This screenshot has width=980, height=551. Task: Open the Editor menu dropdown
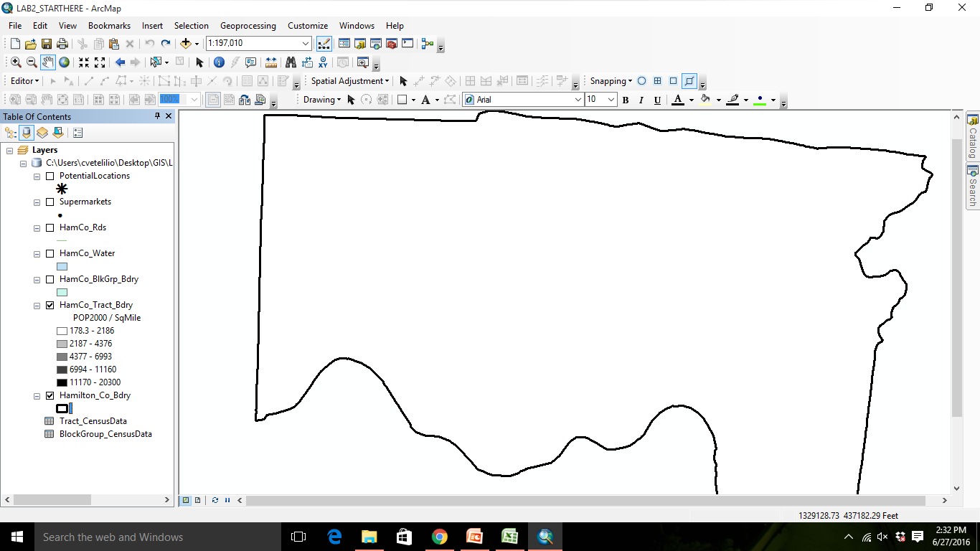tap(25, 81)
